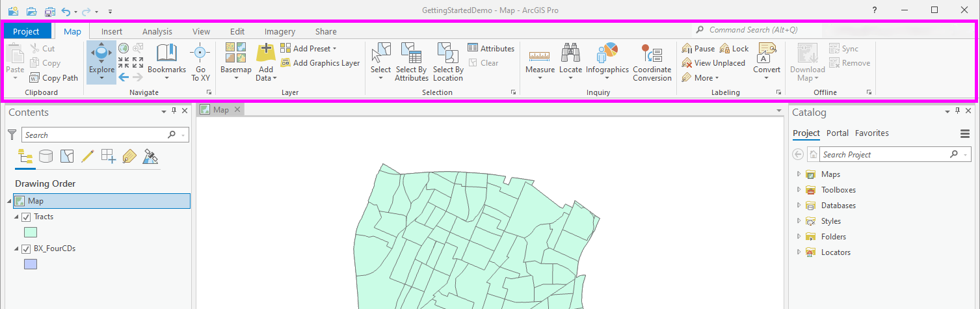Click the Contents Search field
This screenshot has height=309, width=980.
click(x=105, y=135)
